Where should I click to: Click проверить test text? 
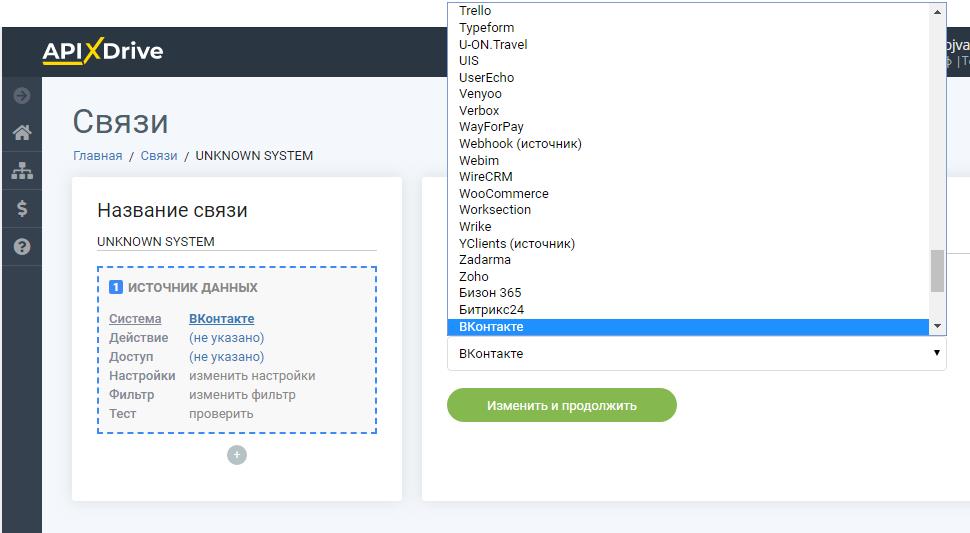(221, 414)
